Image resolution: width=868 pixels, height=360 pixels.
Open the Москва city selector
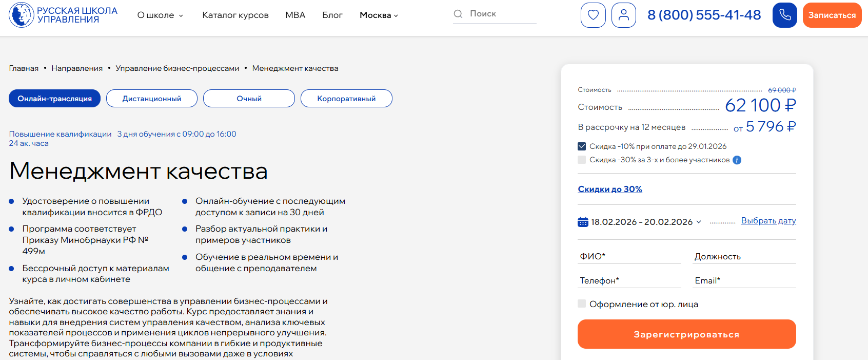379,15
